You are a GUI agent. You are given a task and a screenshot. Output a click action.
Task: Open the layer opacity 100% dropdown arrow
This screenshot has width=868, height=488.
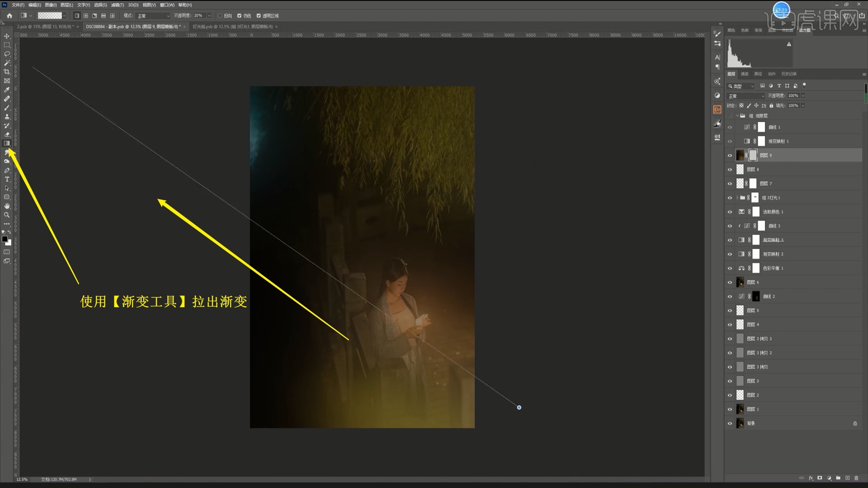click(803, 96)
